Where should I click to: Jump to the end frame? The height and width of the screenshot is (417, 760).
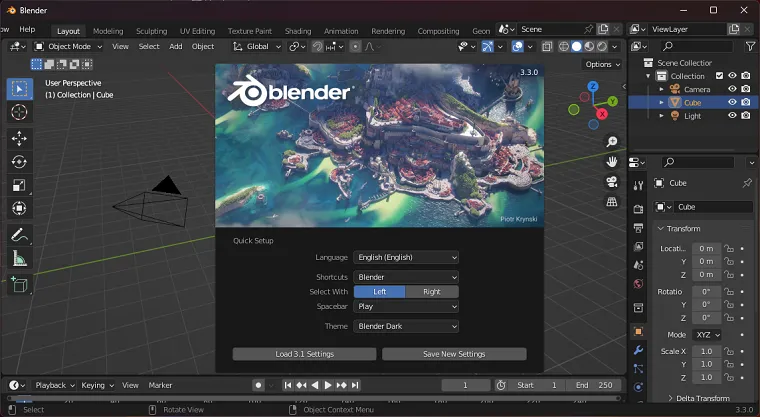point(355,385)
